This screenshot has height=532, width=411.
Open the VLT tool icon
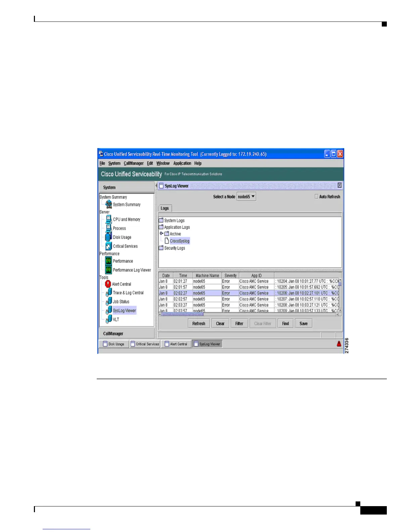pos(108,319)
